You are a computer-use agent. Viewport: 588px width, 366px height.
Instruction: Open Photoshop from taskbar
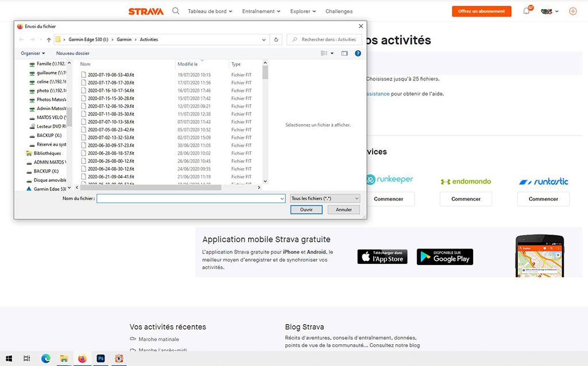(100, 359)
